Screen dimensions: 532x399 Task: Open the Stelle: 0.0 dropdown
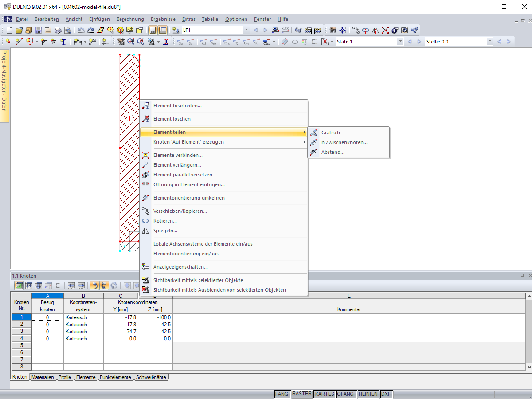pyautogui.click(x=490, y=42)
